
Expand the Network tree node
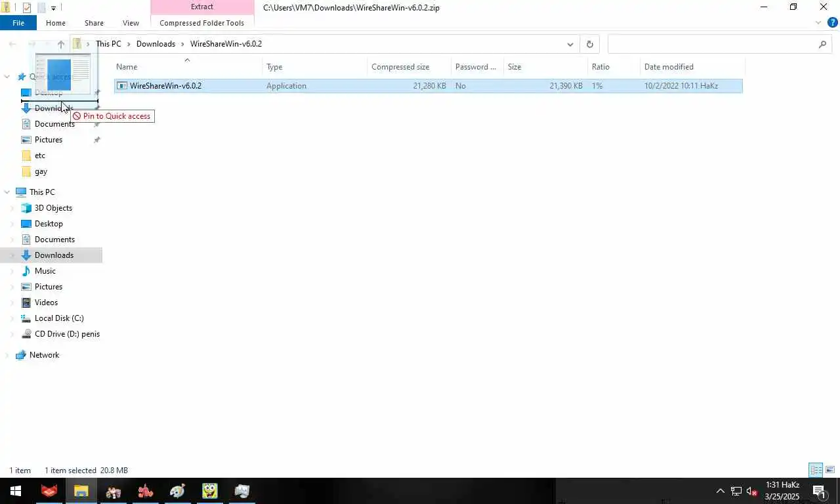coord(7,355)
